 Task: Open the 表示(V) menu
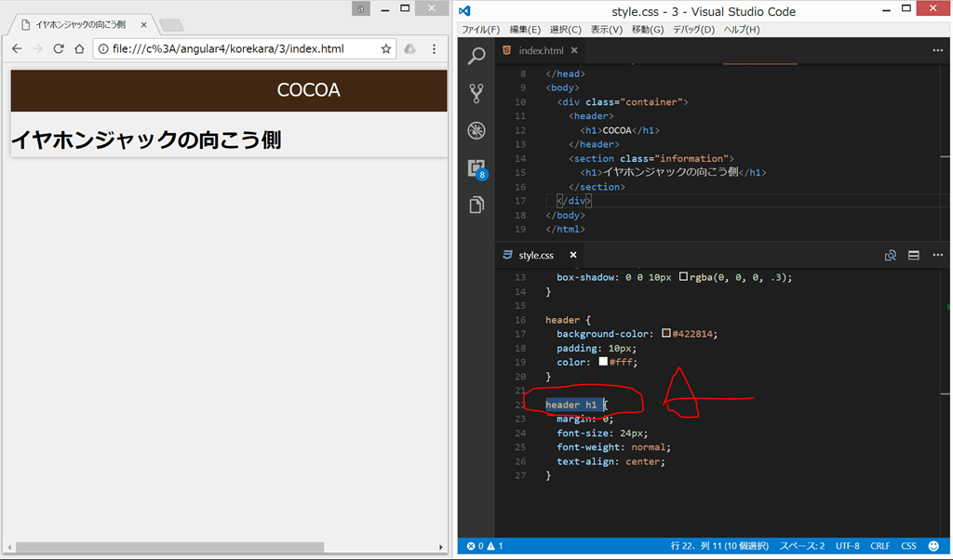(x=607, y=29)
